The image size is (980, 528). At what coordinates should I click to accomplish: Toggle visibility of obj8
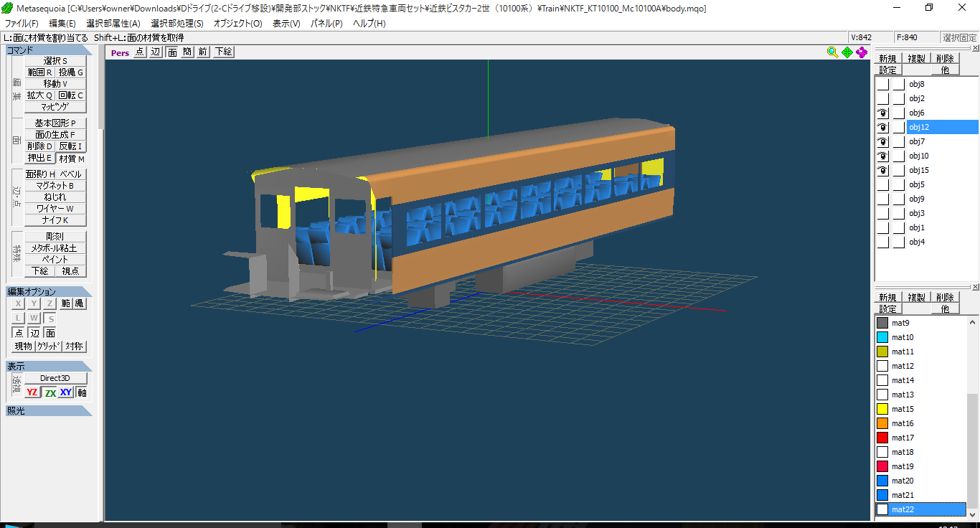(883, 84)
